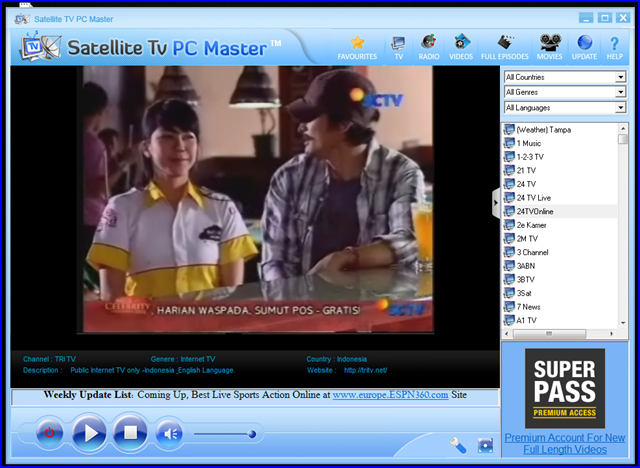
Task: Mute audio with speaker button
Action: click(169, 433)
